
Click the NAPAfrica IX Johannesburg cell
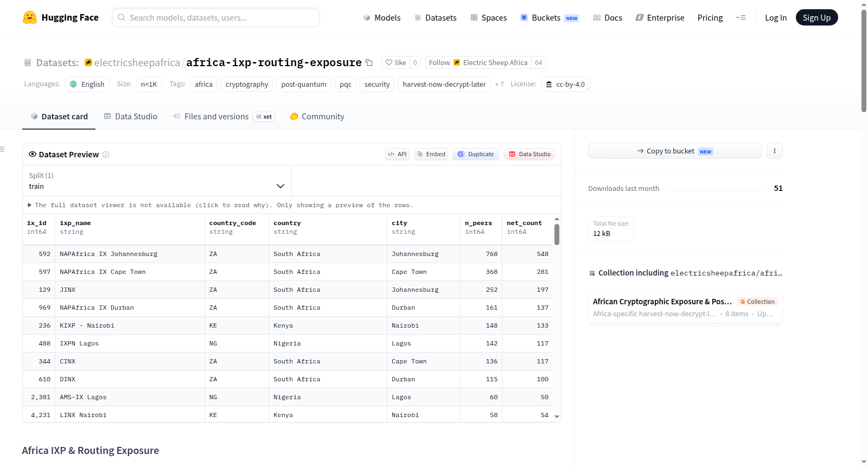click(x=130, y=254)
